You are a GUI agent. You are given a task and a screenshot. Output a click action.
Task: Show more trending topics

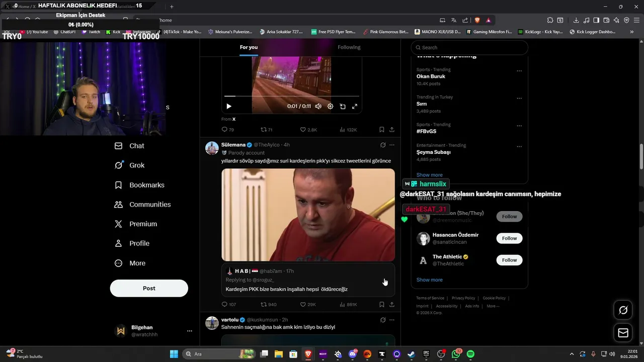429,175
